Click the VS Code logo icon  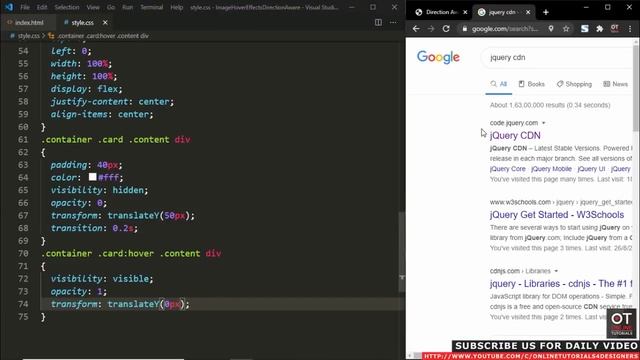pos(9,7)
